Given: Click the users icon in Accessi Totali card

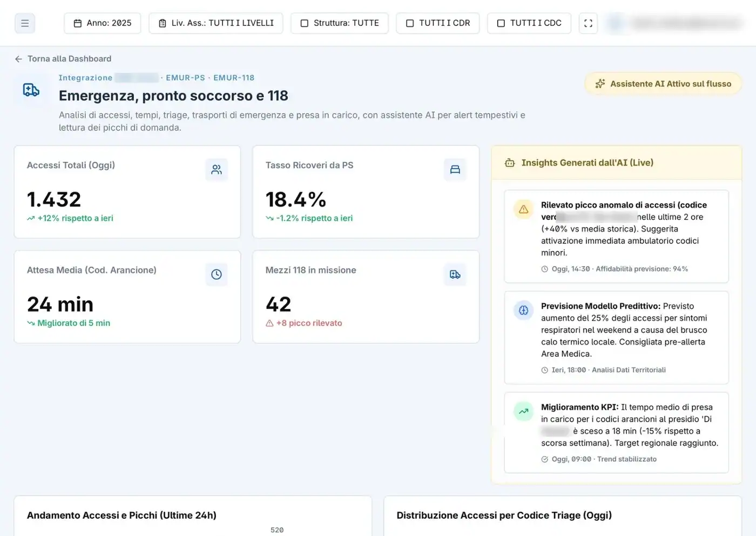Looking at the screenshot, I should tap(217, 169).
